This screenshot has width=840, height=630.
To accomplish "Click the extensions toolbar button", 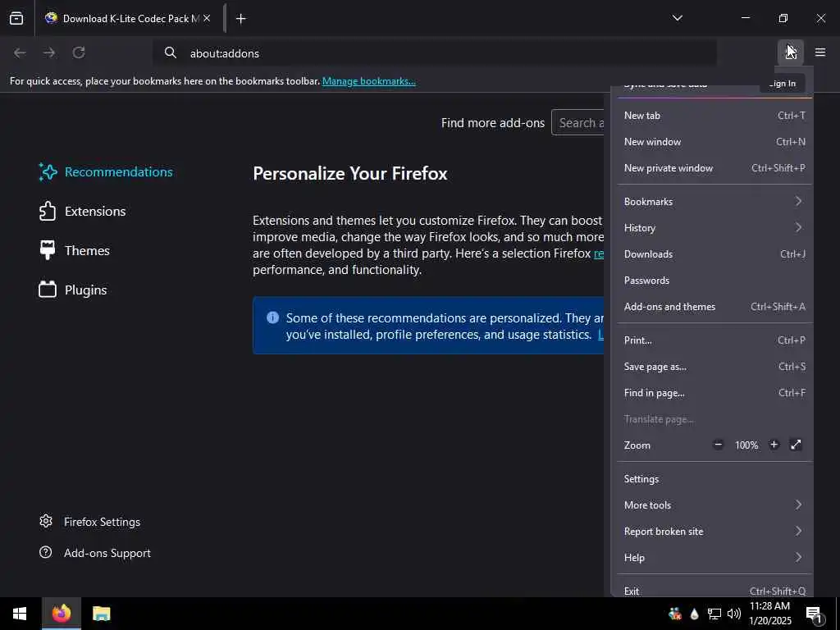I will (x=790, y=52).
